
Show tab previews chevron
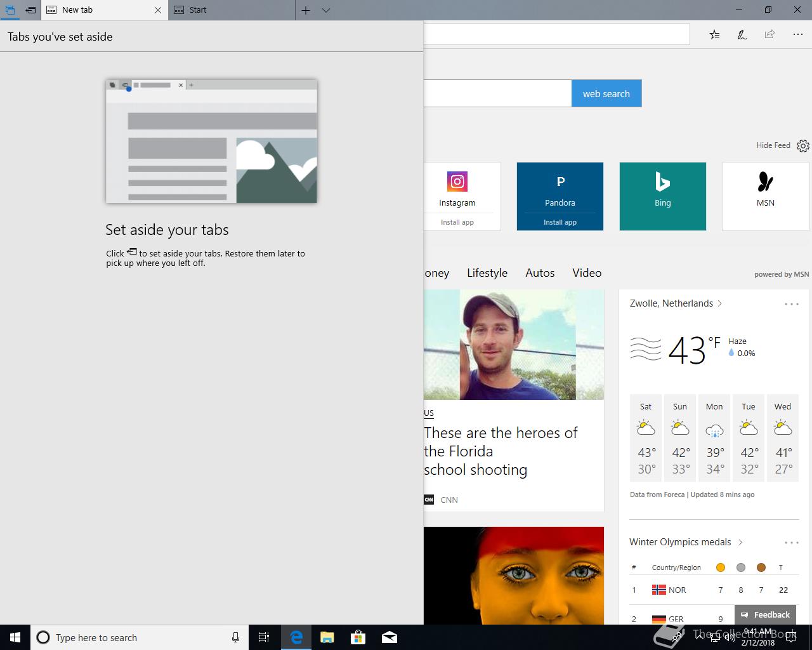pos(326,10)
